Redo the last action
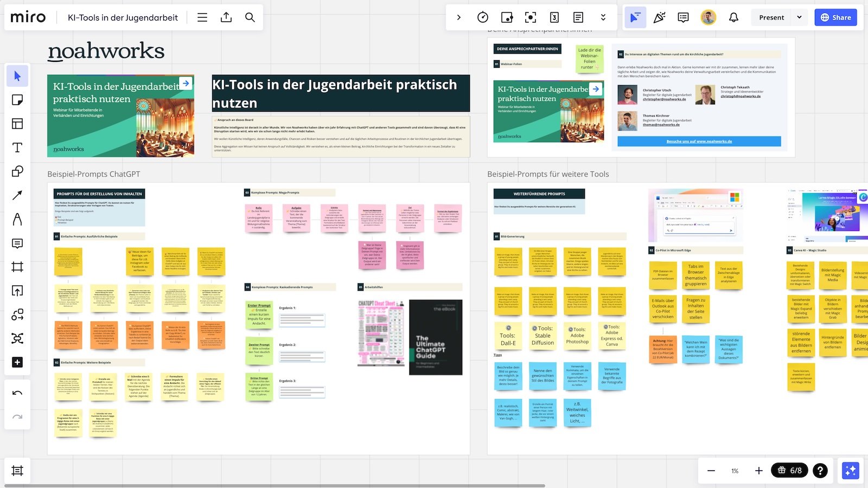 [x=17, y=417]
